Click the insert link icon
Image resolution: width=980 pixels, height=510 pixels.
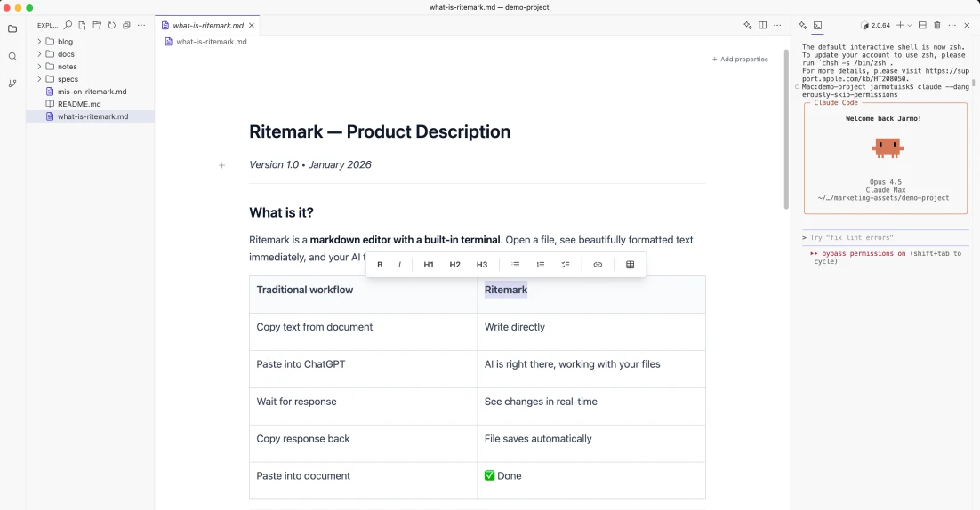[598, 265]
